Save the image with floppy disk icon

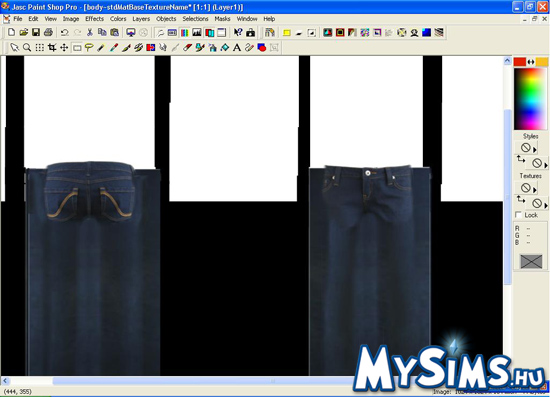coord(36,33)
